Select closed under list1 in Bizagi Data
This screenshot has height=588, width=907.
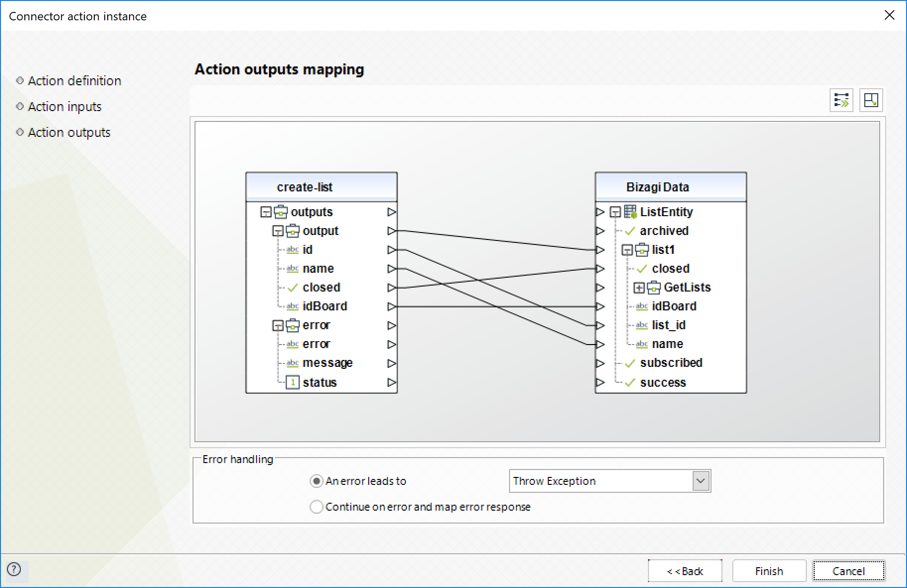[671, 269]
